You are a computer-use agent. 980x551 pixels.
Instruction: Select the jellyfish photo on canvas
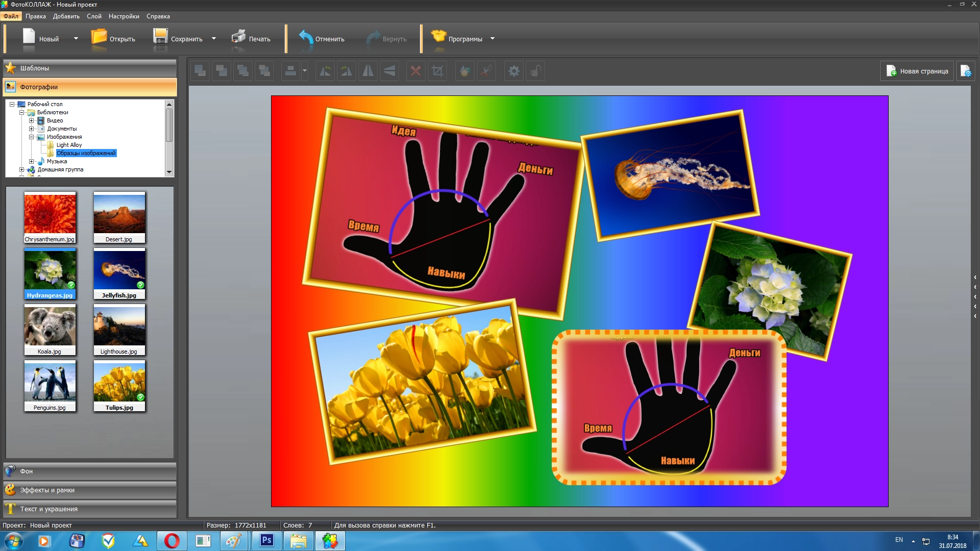tap(670, 175)
